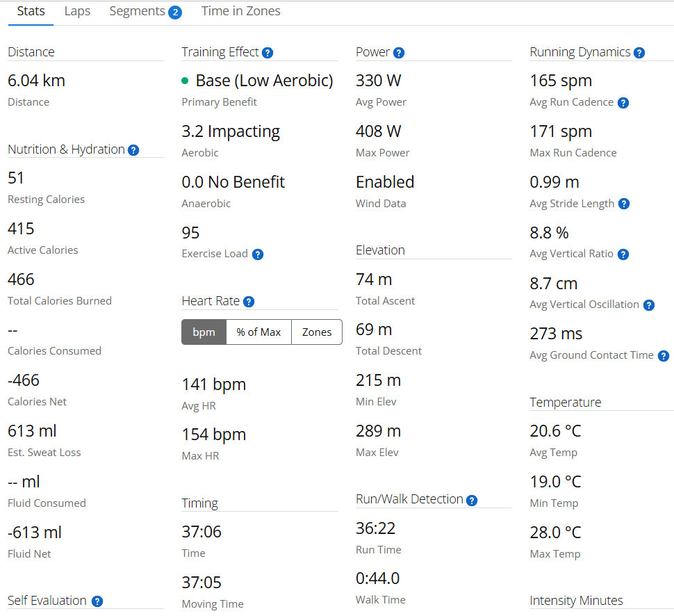Screen dimensions: 674x616
Task: Switch heart rate display to Zones
Action: [317, 332]
